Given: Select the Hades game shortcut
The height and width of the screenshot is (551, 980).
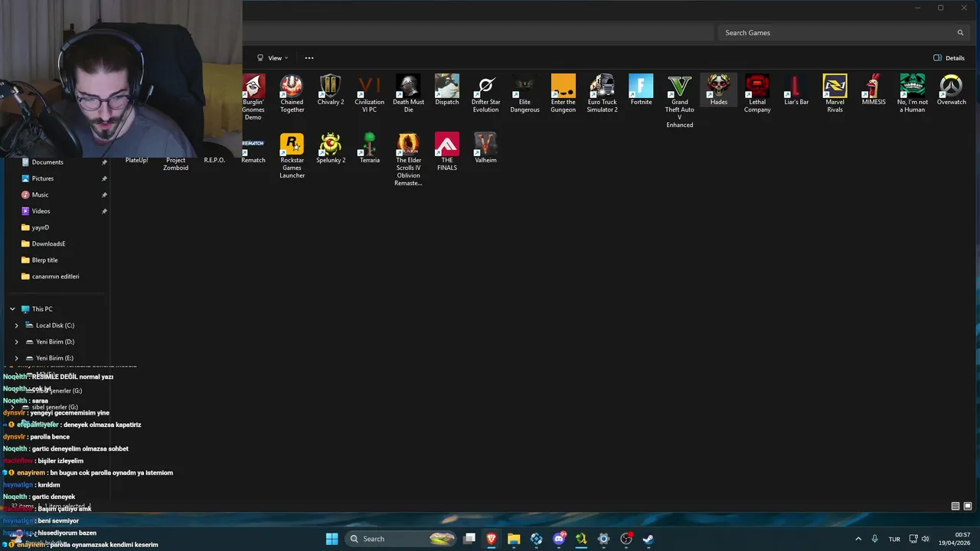Looking at the screenshot, I should point(718,90).
